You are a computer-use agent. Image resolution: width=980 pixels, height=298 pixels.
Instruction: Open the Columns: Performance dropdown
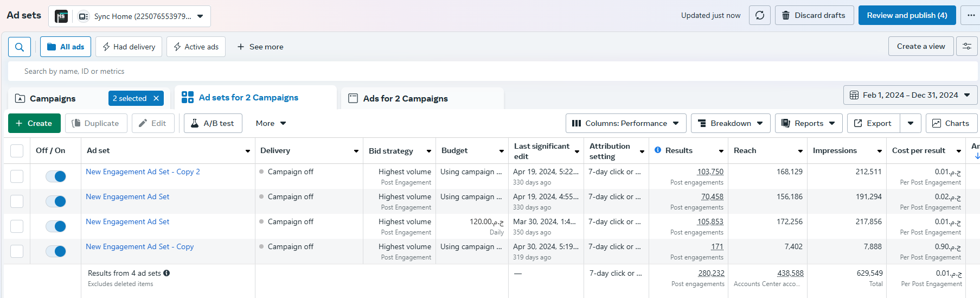[x=625, y=123]
